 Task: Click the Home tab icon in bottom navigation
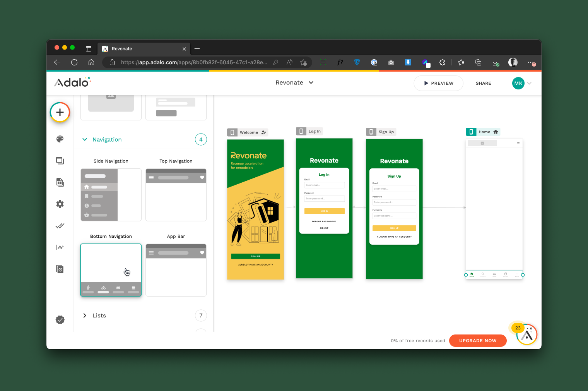[472, 274]
